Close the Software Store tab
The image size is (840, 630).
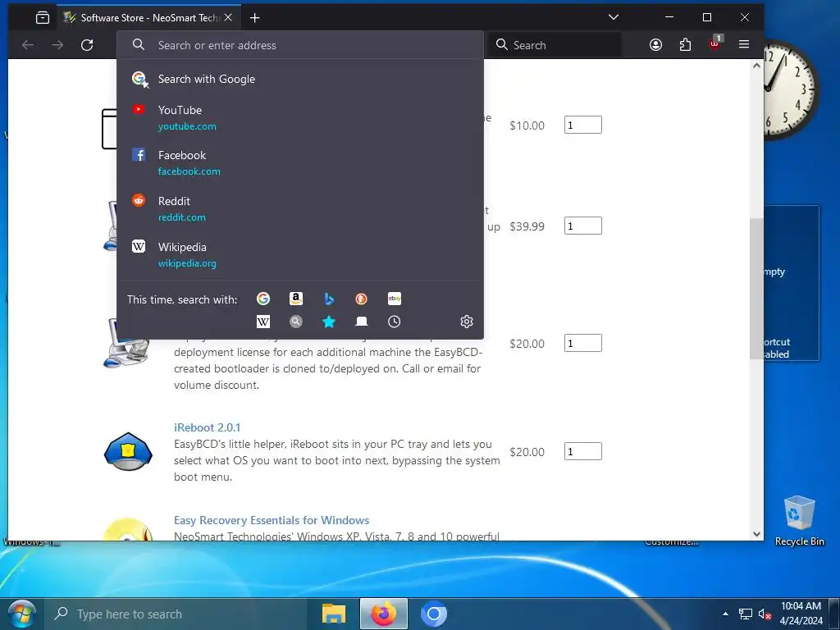(x=228, y=18)
